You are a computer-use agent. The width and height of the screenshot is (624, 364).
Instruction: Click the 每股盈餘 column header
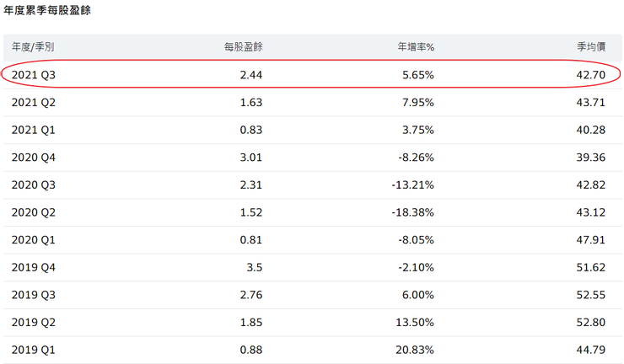[x=243, y=47]
